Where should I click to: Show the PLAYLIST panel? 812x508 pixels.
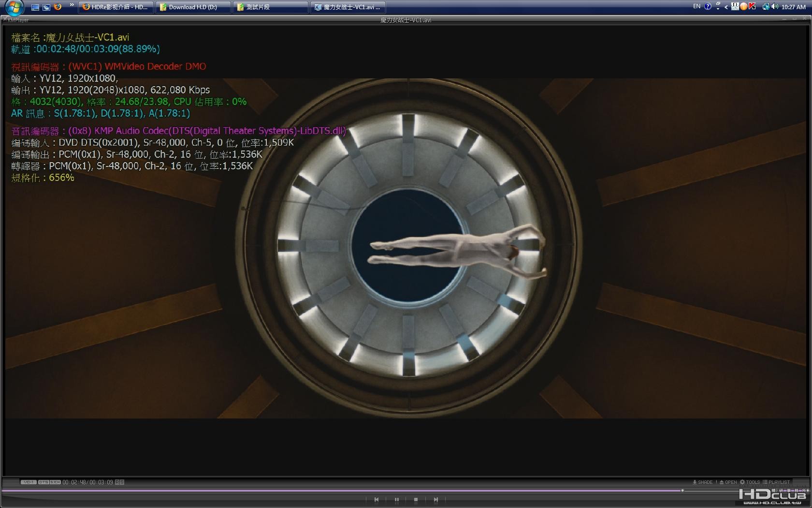click(776, 482)
